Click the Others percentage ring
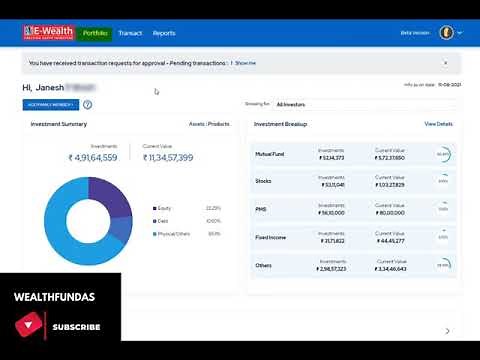The width and height of the screenshot is (480, 360). click(x=443, y=265)
